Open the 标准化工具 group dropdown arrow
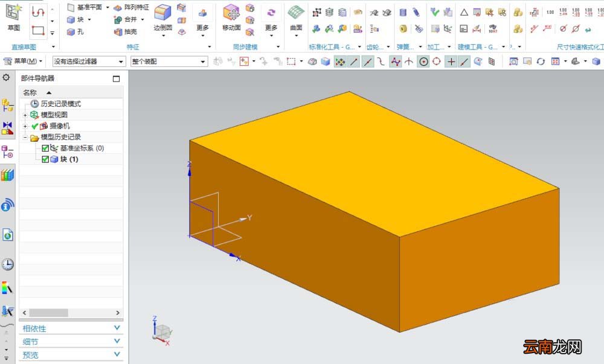The width and height of the screenshot is (604, 364). 359,47
